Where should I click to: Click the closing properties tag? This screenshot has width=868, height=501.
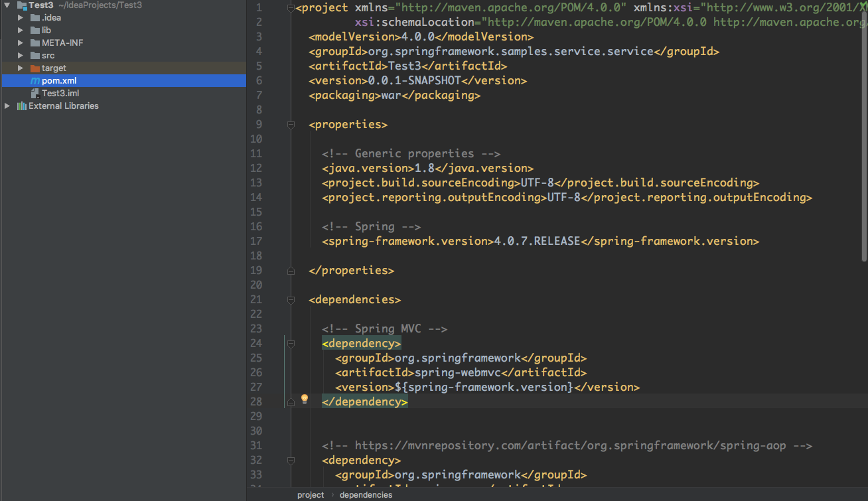[351, 270]
